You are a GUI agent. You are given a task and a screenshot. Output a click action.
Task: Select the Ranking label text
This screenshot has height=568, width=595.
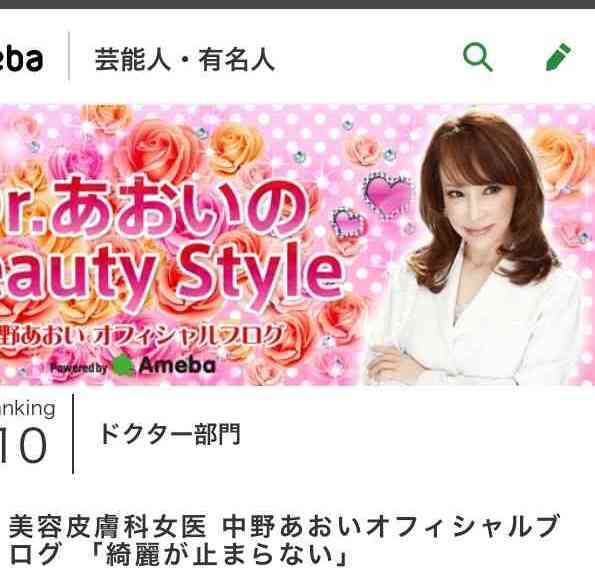pos(27,410)
